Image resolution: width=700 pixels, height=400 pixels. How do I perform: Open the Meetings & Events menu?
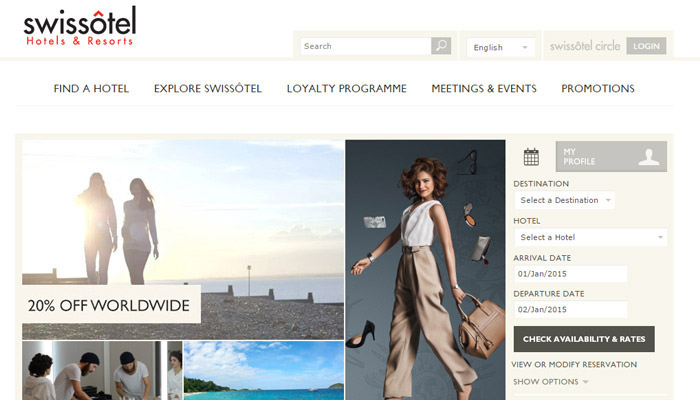[484, 88]
